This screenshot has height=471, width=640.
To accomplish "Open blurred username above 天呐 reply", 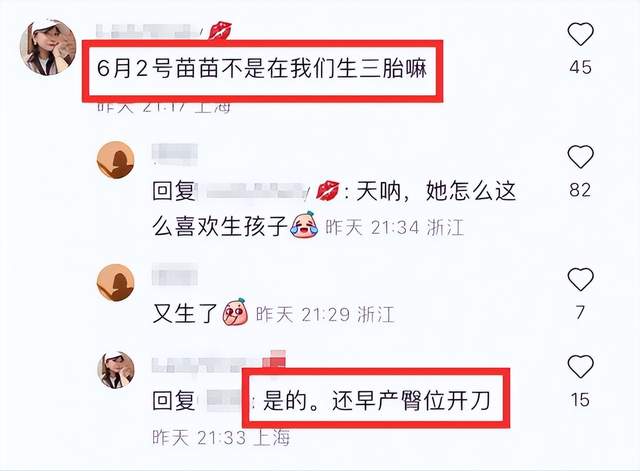I will point(175,154).
